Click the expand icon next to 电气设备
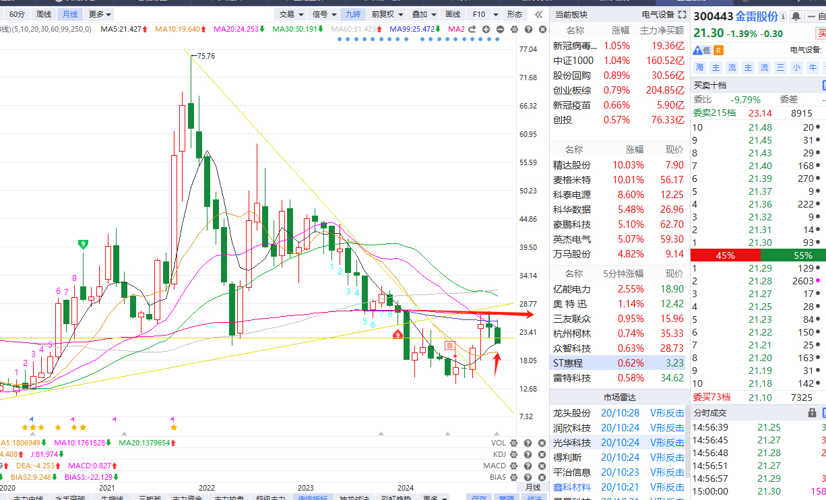This screenshot has height=500, width=826. [682, 15]
